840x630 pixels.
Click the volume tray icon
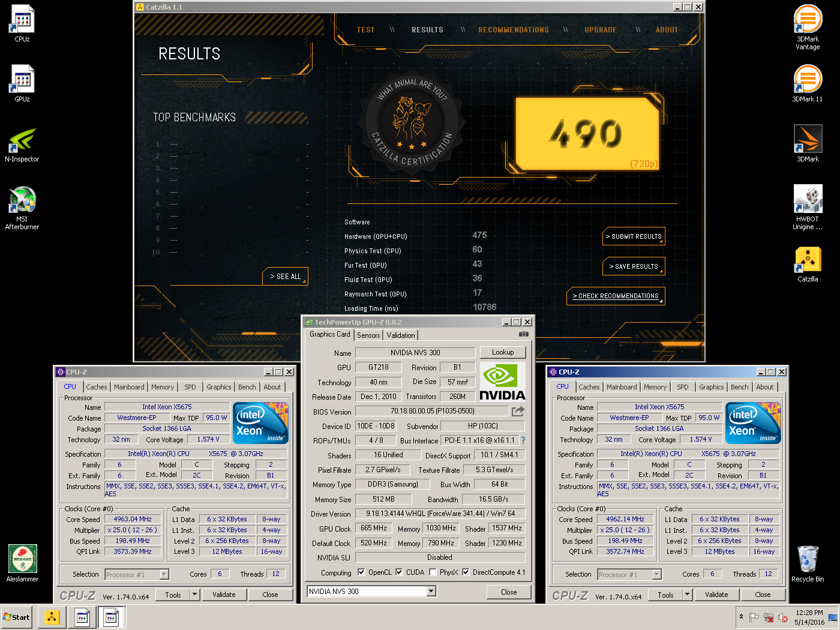(783, 617)
